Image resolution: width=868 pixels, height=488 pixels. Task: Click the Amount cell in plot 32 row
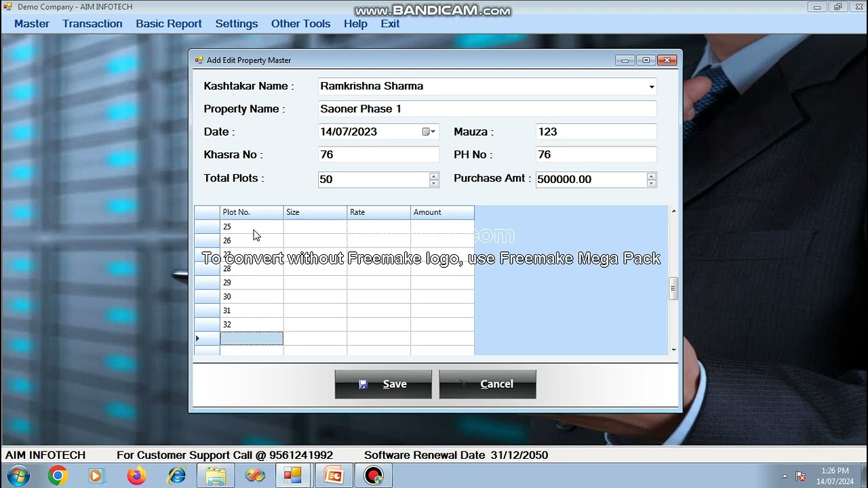(x=442, y=325)
